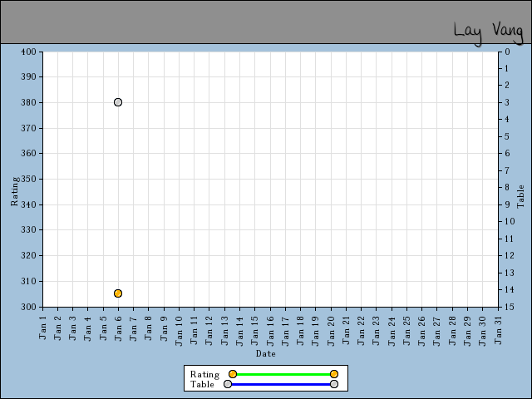Click the Jan 28 date label
This screenshot has height=399, width=532.
452,331
